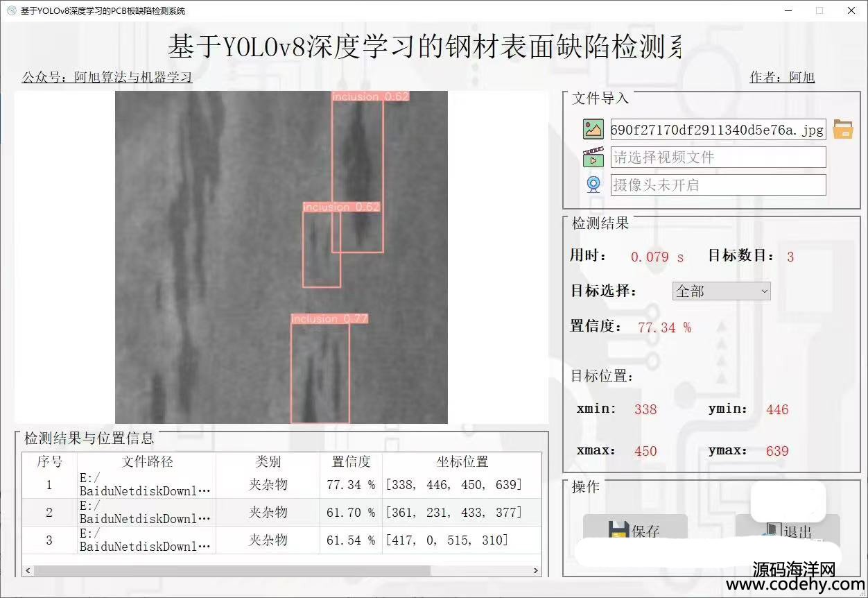This screenshot has width=868, height=598.
Task: Minimize the window
Action: [788, 10]
